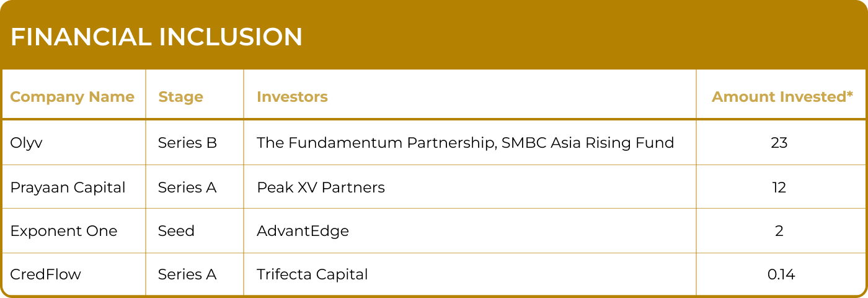Select CredFlow's Series A stage cell

187,274
